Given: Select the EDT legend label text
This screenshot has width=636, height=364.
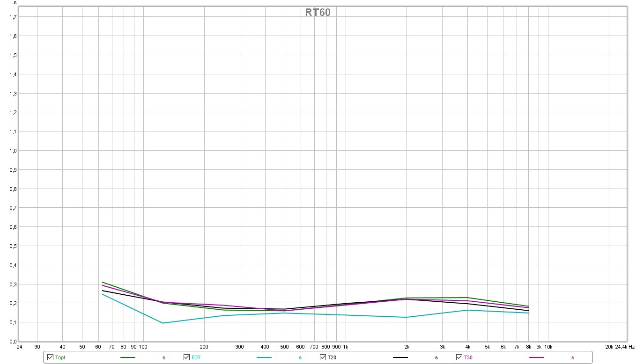Looking at the screenshot, I should 196,358.
